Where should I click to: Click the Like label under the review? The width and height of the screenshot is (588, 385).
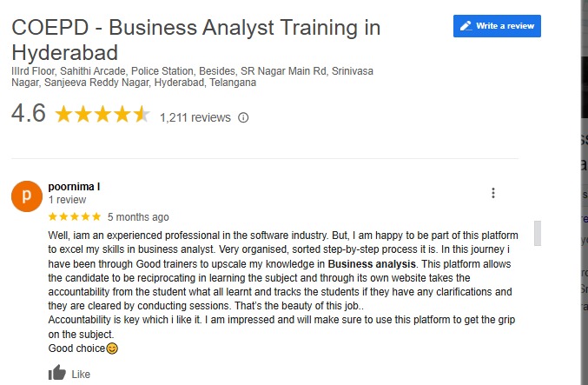pyautogui.click(x=81, y=375)
